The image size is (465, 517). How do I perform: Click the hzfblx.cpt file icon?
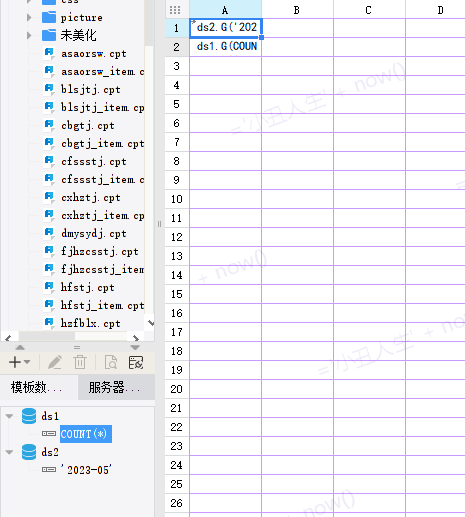click(49, 323)
